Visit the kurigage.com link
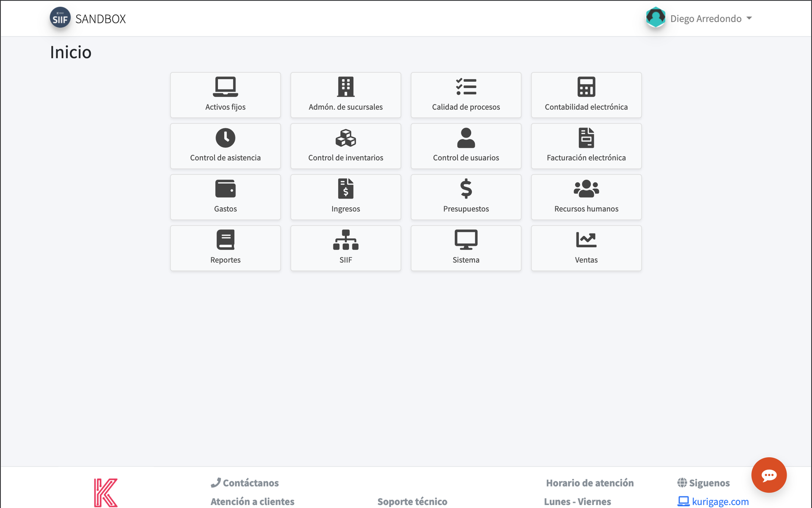The height and width of the screenshot is (508, 812). (720, 502)
